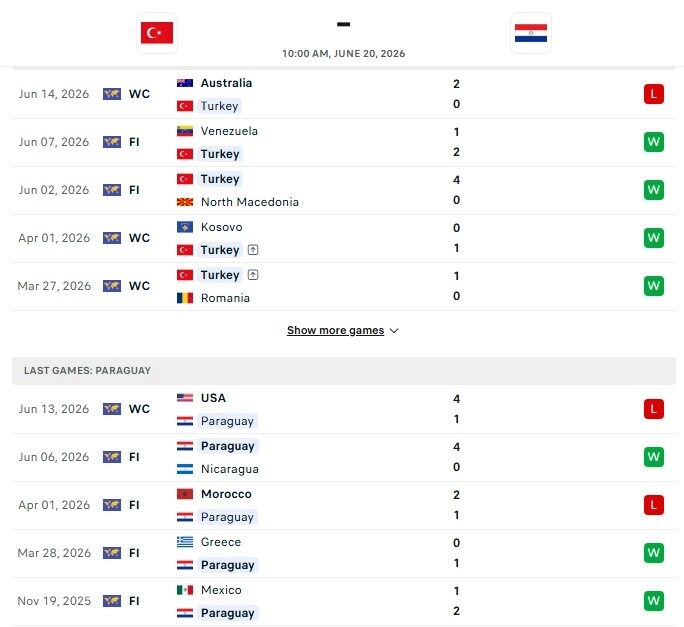Click the green W badge for Mexico match
This screenshot has height=627, width=684.
653,601
